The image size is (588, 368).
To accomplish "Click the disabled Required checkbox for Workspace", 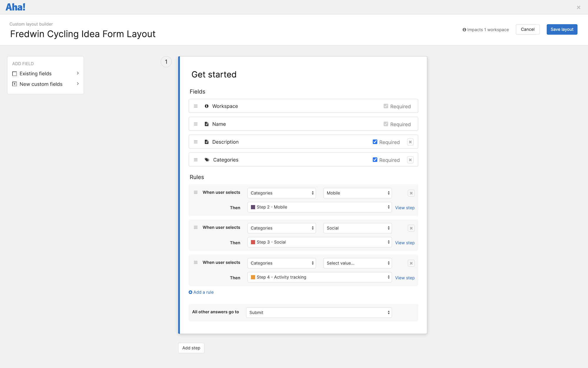I will click(386, 106).
